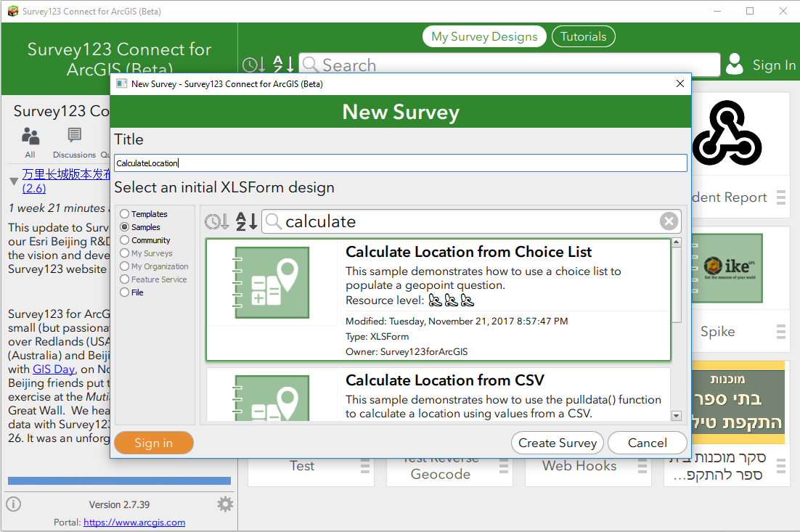Click Sign In in the main header

pyautogui.click(x=774, y=65)
